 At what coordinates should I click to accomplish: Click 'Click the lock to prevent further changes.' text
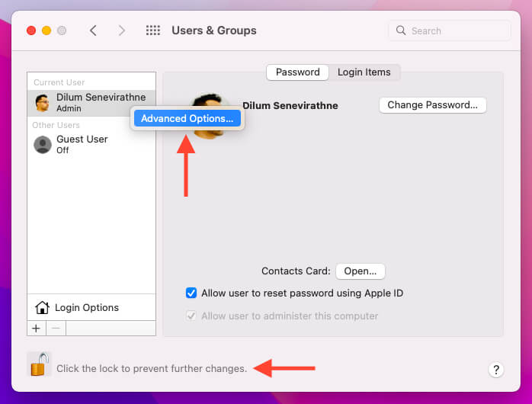pyautogui.click(x=152, y=368)
